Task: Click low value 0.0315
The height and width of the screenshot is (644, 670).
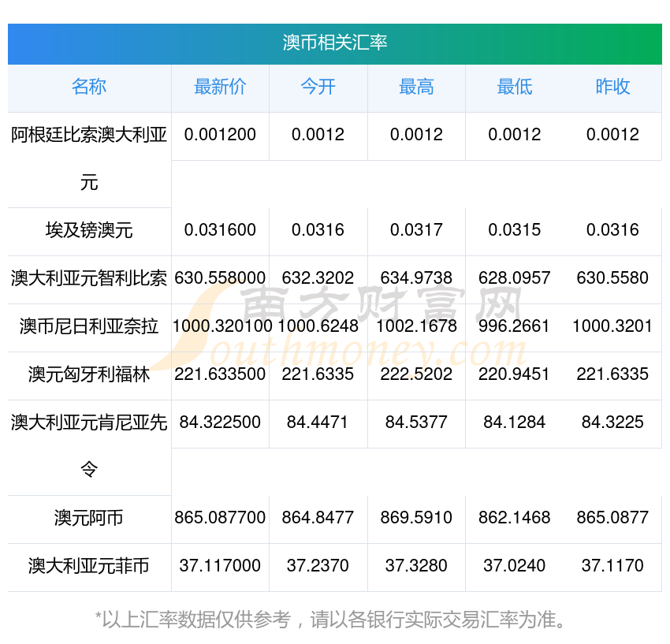Action: click(515, 230)
